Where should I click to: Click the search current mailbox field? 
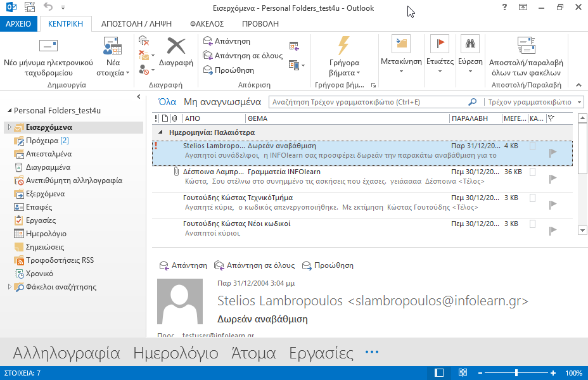[x=369, y=102]
